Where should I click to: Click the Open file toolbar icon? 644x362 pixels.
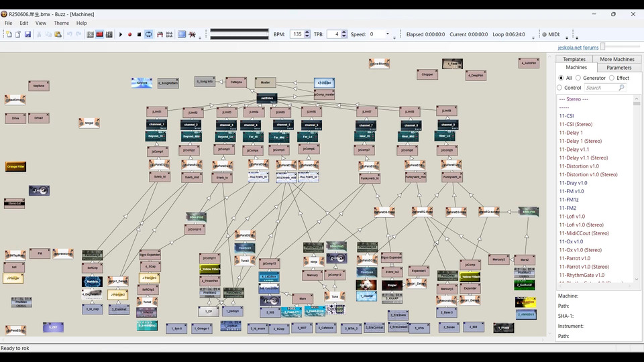coord(18,34)
